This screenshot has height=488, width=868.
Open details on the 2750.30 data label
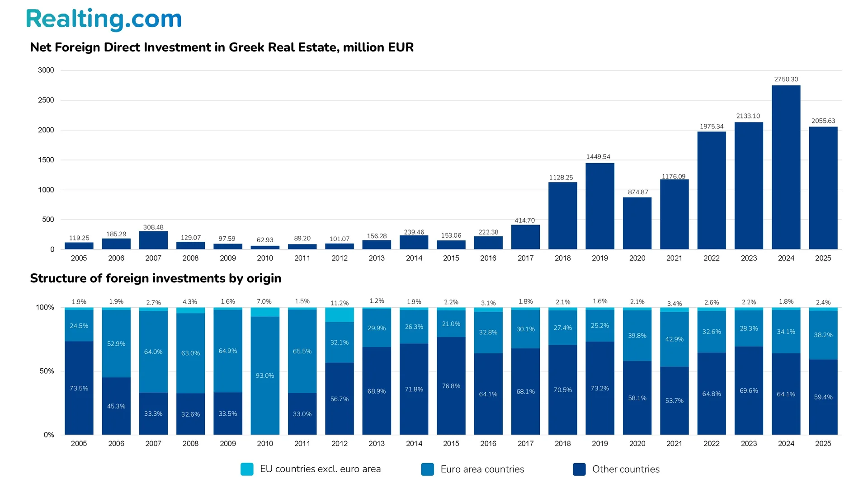click(x=786, y=79)
